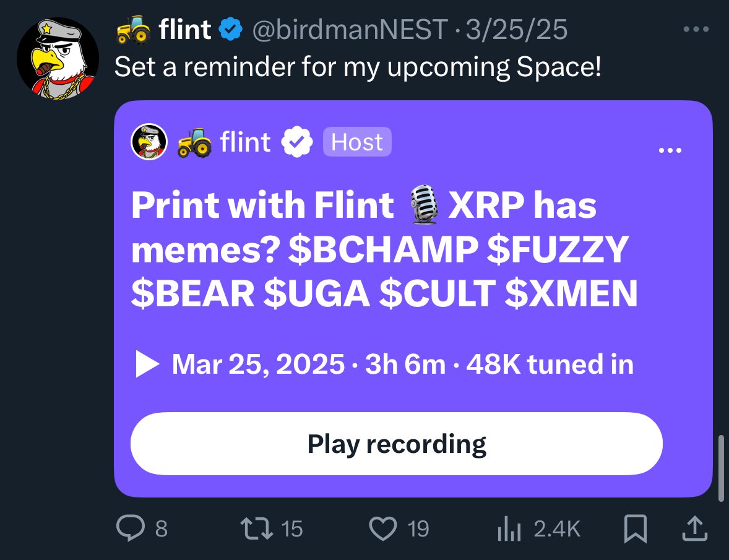Screen dimensions: 729x560
Task: Open the Space card's three-dot options
Action: 670,150
